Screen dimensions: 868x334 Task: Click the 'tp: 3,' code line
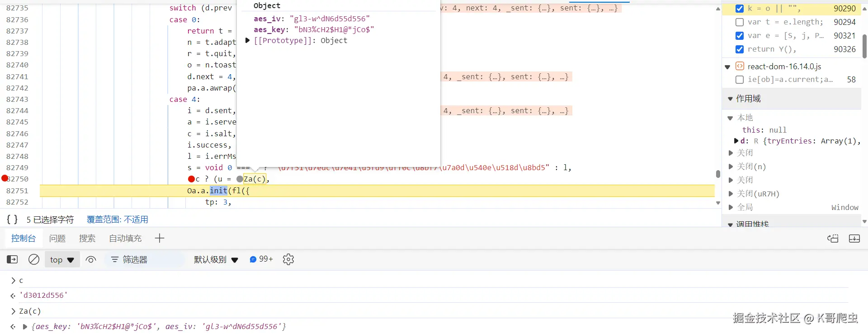218,202
